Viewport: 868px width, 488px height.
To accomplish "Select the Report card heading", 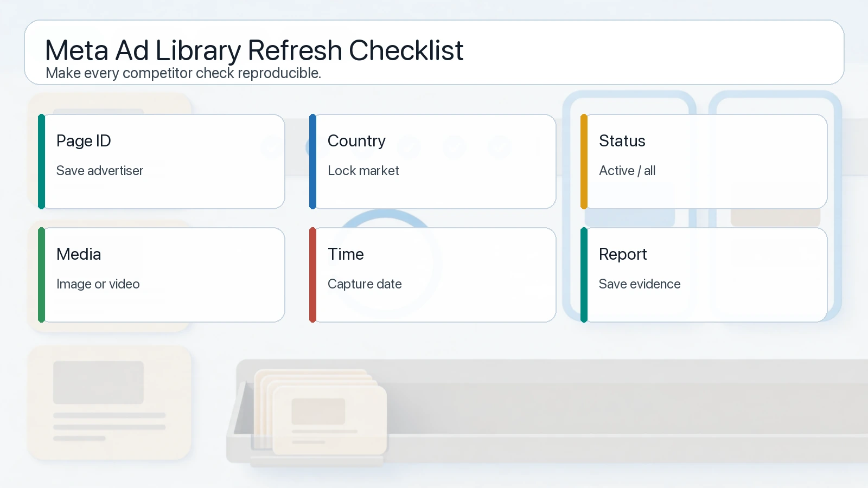I will [x=623, y=254].
